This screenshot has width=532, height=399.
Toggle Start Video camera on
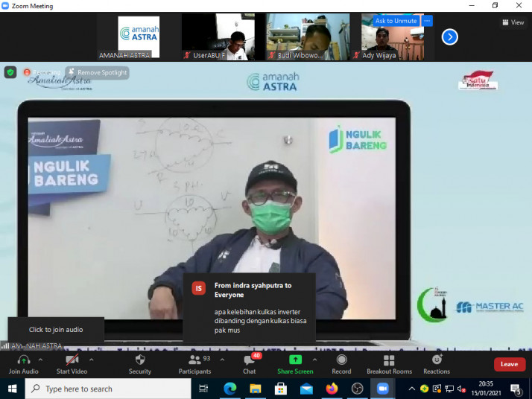pos(72,360)
